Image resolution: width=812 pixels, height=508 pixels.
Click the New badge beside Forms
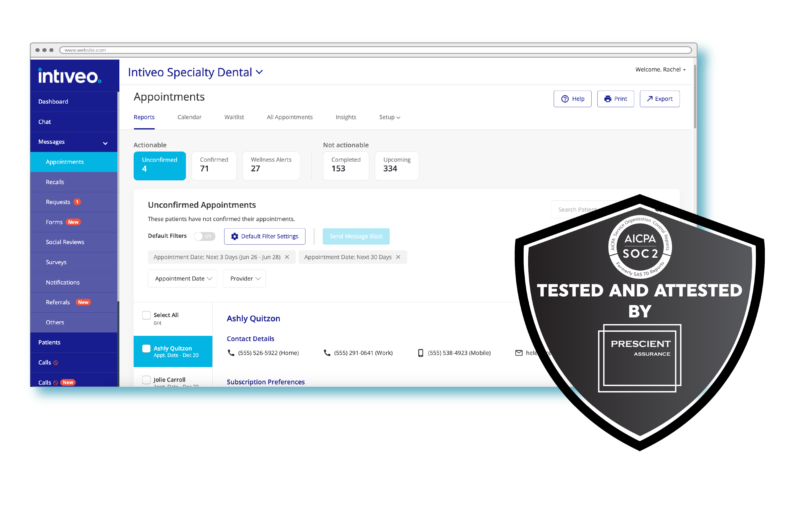pos(73,222)
